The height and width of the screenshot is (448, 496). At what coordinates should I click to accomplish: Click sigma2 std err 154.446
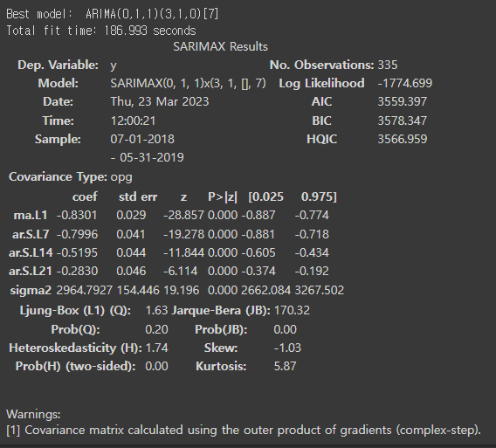pos(138,291)
